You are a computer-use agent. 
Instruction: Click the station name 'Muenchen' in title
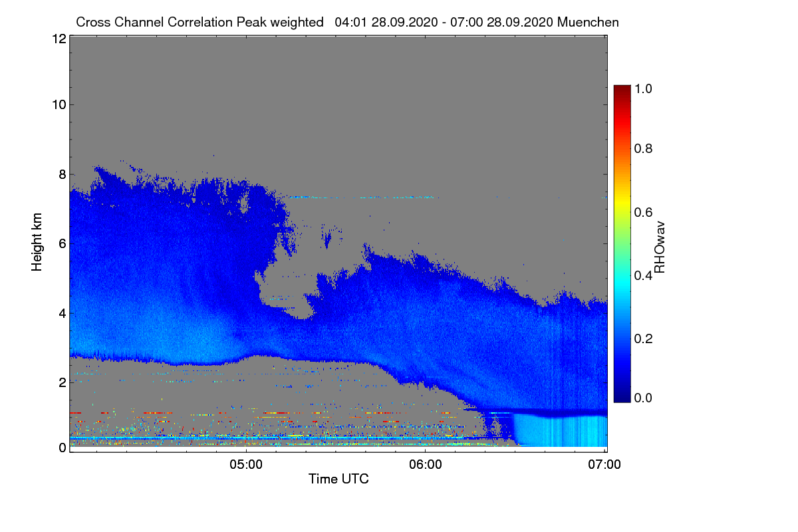click(x=589, y=22)
